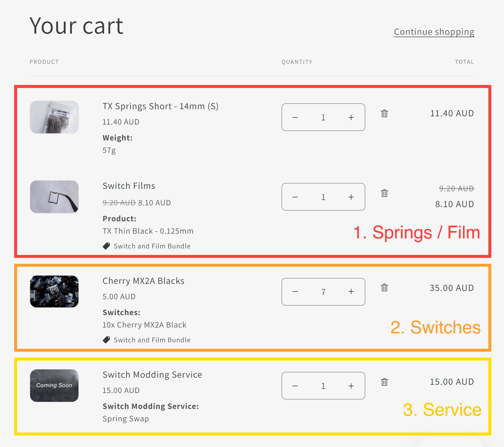Open the Continue shopping link

(x=434, y=32)
